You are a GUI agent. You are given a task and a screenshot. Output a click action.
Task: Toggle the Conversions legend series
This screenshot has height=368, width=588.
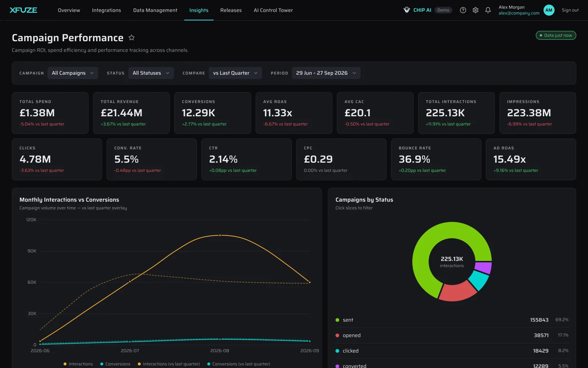[x=115, y=364]
